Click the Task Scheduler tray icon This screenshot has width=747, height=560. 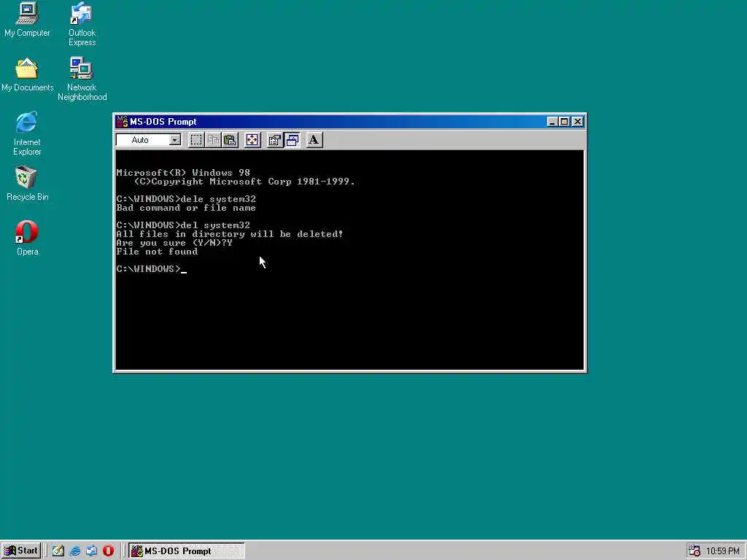pos(694,551)
